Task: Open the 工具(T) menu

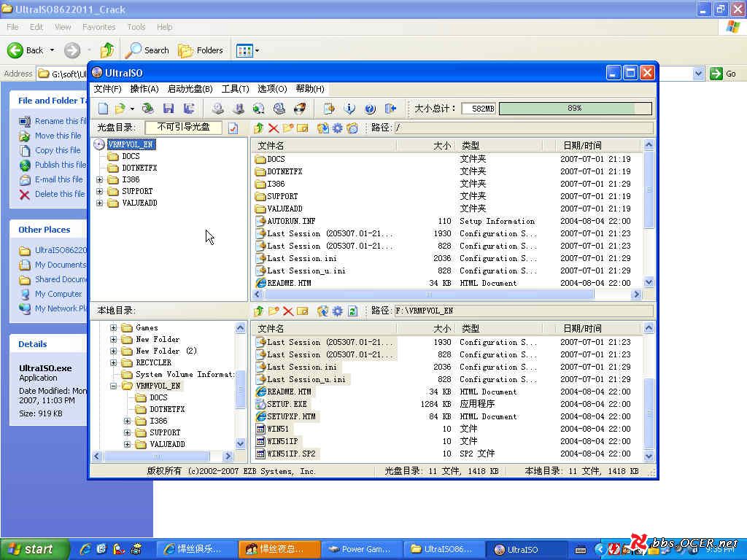Action: [x=236, y=89]
